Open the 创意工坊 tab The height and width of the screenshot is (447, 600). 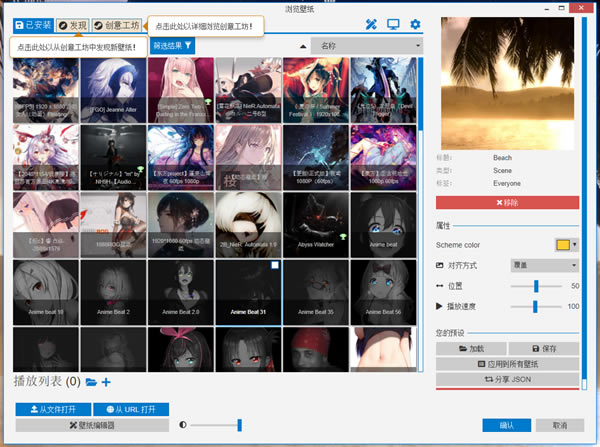[x=117, y=26]
